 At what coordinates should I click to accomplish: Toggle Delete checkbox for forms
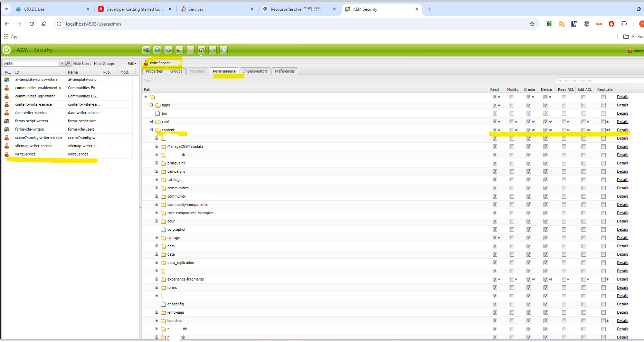(x=546, y=287)
